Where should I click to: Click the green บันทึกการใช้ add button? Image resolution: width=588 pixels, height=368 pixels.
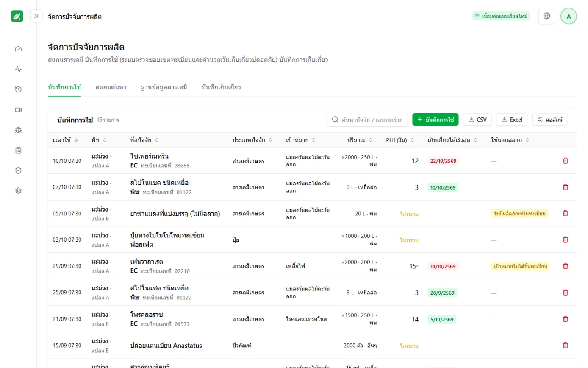[x=435, y=120]
